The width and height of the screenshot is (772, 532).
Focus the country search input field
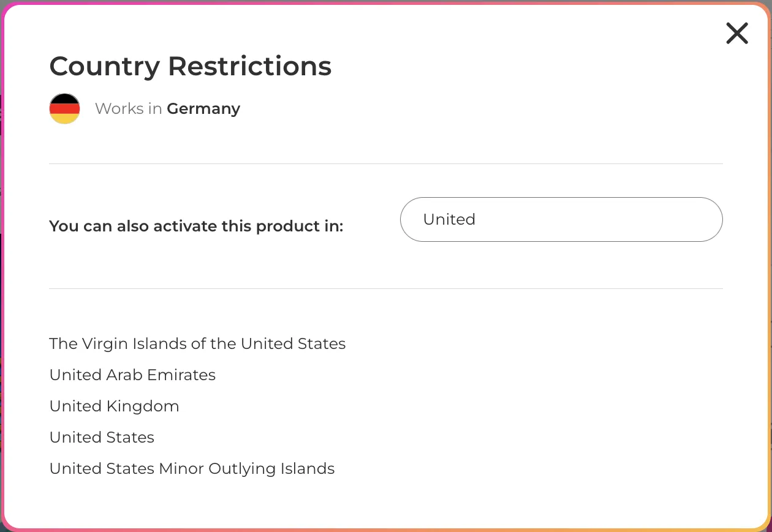(561, 219)
